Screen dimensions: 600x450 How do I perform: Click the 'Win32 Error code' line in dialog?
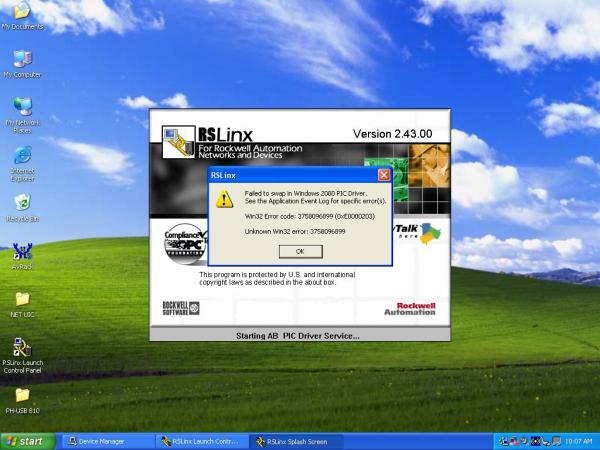(310, 216)
